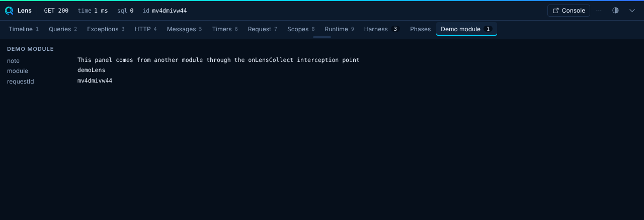Open the more options ellipsis menu
Image resolution: width=644 pixels, height=220 pixels.
coord(599,11)
